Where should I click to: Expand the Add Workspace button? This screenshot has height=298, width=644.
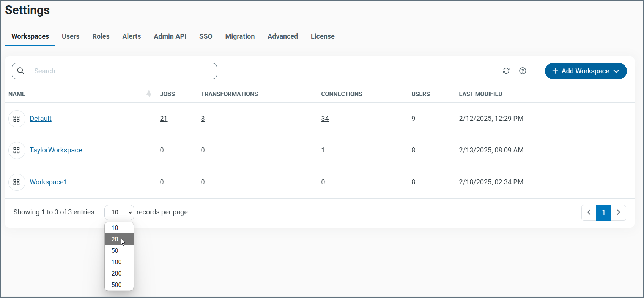tap(585, 71)
